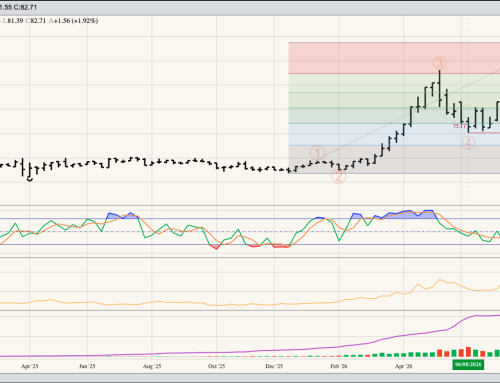
Task: Click the Jun '25 axis label
Action: tap(87, 366)
